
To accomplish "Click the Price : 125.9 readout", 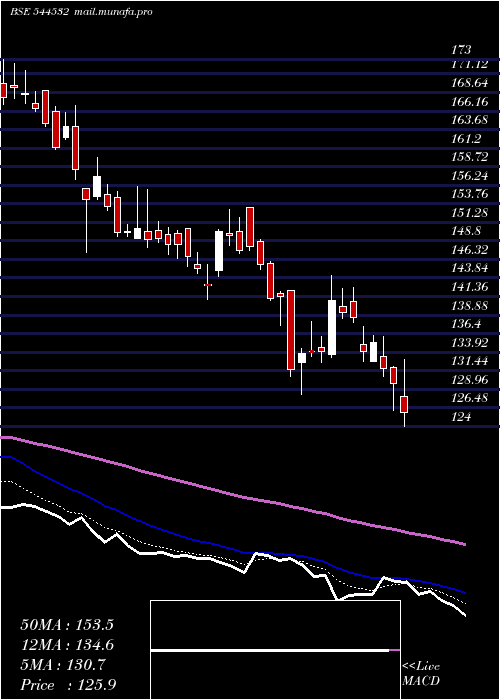I will click(x=68, y=685).
